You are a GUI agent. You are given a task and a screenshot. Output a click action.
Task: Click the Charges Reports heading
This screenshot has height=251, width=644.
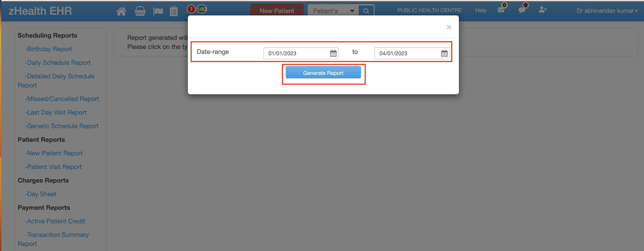[x=43, y=181]
